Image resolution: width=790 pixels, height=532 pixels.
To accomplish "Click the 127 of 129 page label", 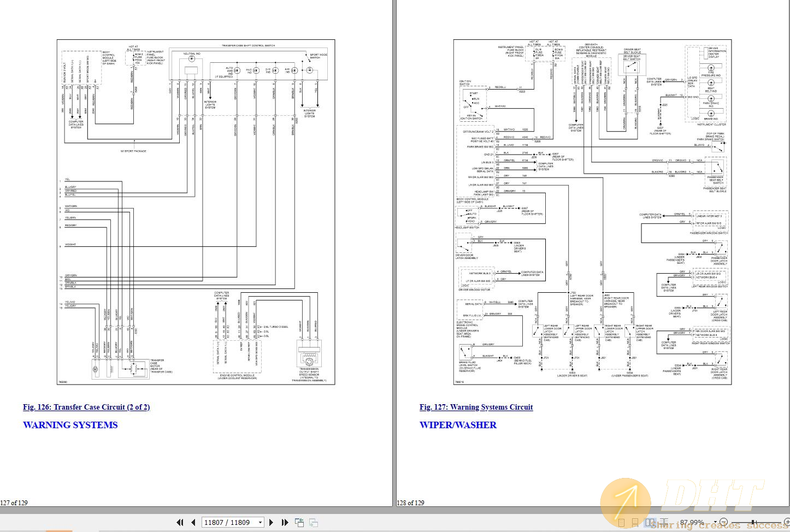I will (x=14, y=503).
